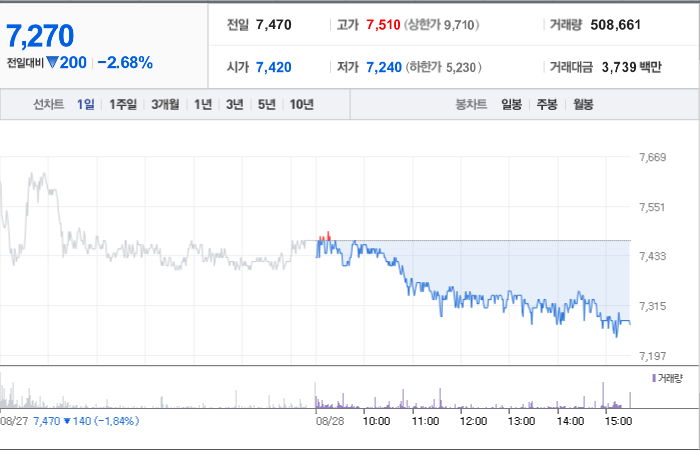Open the 월봉 monthly candle chart
The image size is (700, 450).
point(583,104)
